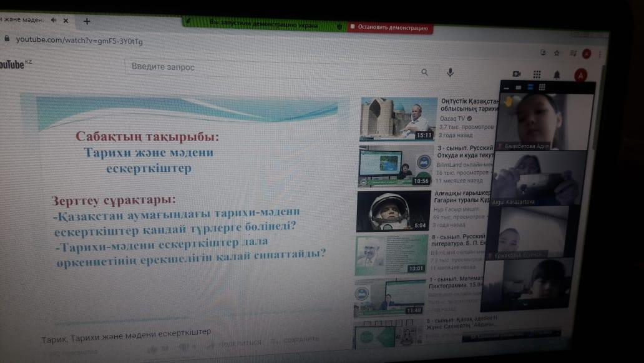Switch Zoom panel to single strip view
Viewport: 644px width, 363px height.
(x=530, y=87)
